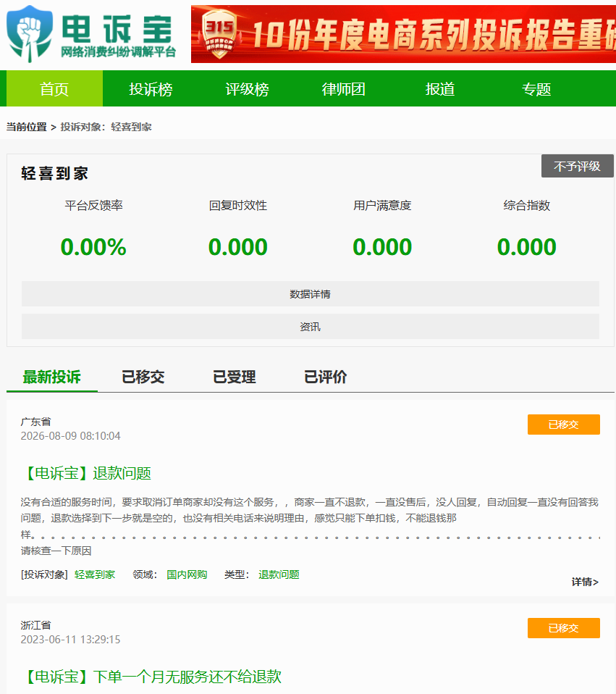Viewport: 616px width, 694px height.
Task: Open 评级榜 navigation item
Action: pos(247,89)
